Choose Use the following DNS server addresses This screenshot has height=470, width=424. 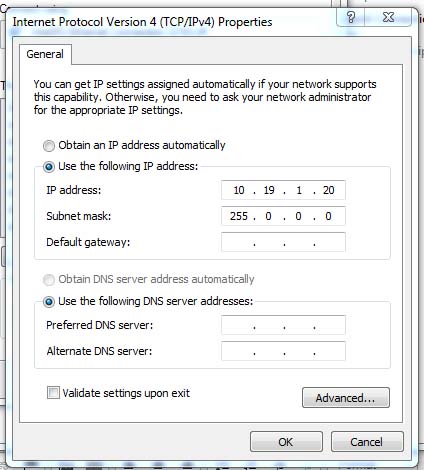coord(49,302)
